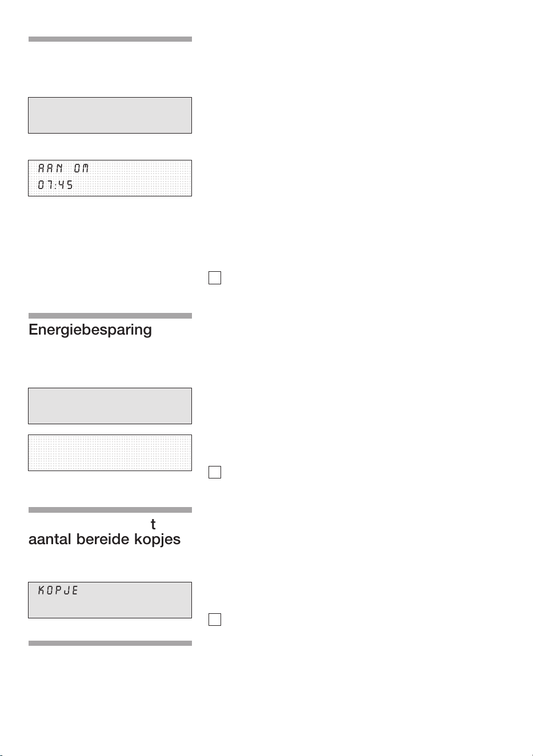This screenshot has width=533, height=756.
Task: Select the blank gray display below the Energiebesparing heading
Action: click(x=110, y=406)
